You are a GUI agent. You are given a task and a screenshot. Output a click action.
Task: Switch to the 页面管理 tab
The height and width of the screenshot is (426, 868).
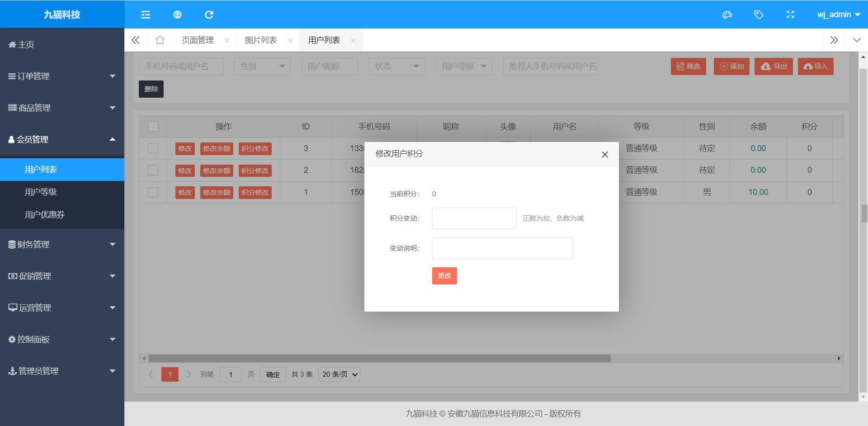click(198, 40)
